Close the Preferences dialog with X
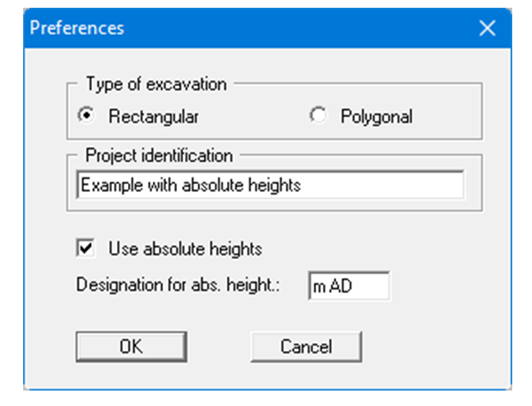 tap(487, 28)
